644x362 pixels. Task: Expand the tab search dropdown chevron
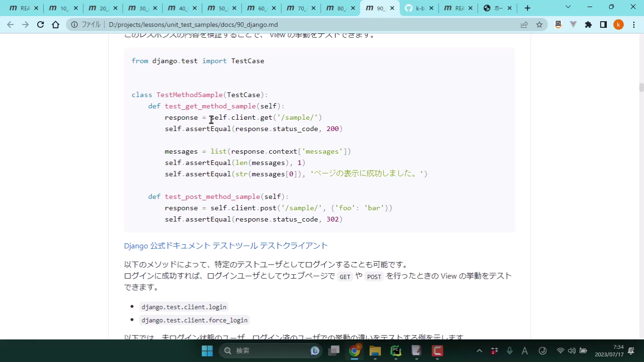(x=568, y=7)
